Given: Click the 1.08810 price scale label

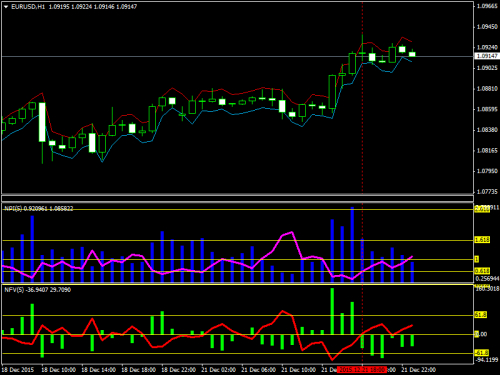Looking at the screenshot, I should [x=487, y=88].
